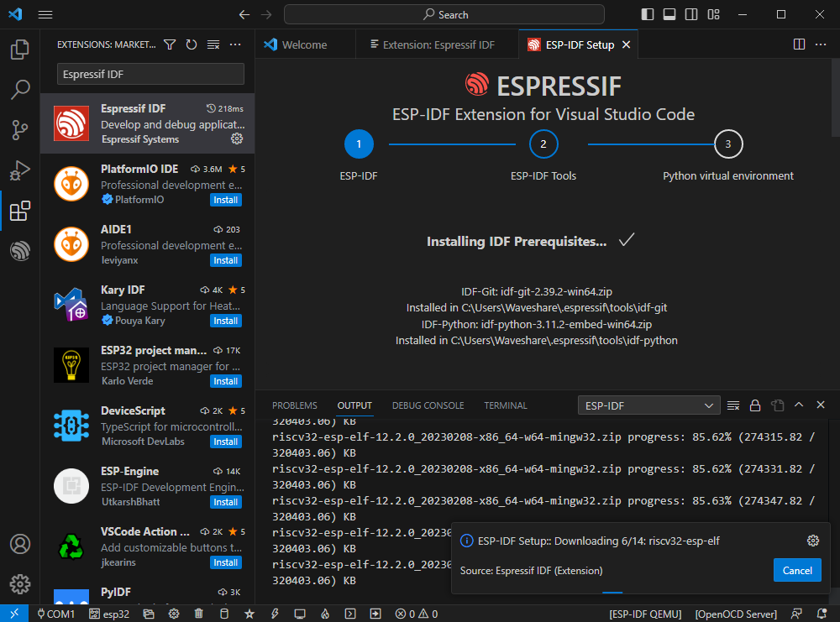The width and height of the screenshot is (840, 622).
Task: Open Run and Debug view
Action: pos(20,170)
